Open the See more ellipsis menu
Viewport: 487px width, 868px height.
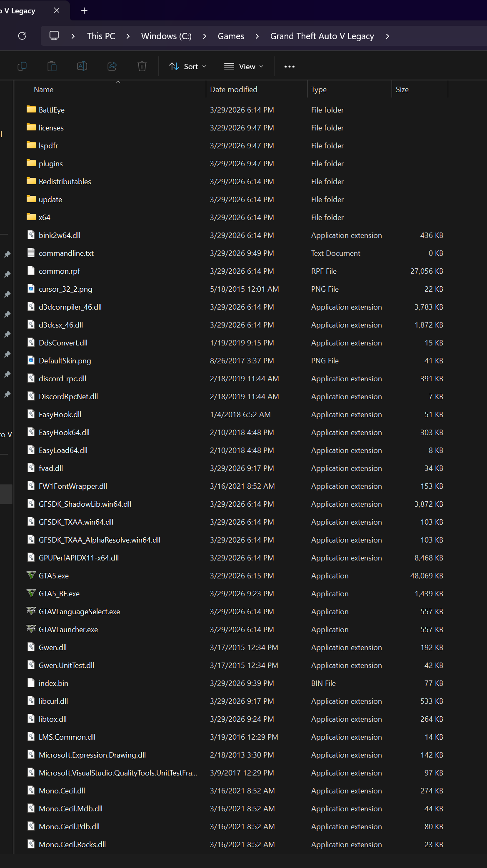290,66
